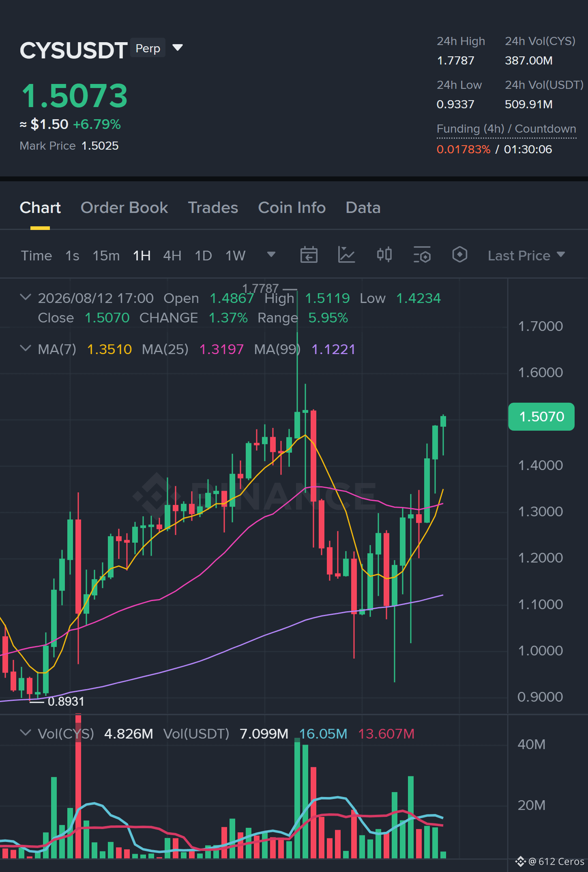Expand the CYSUSDT pair selector arrow
Viewport: 588px width, 872px height.
(178, 48)
